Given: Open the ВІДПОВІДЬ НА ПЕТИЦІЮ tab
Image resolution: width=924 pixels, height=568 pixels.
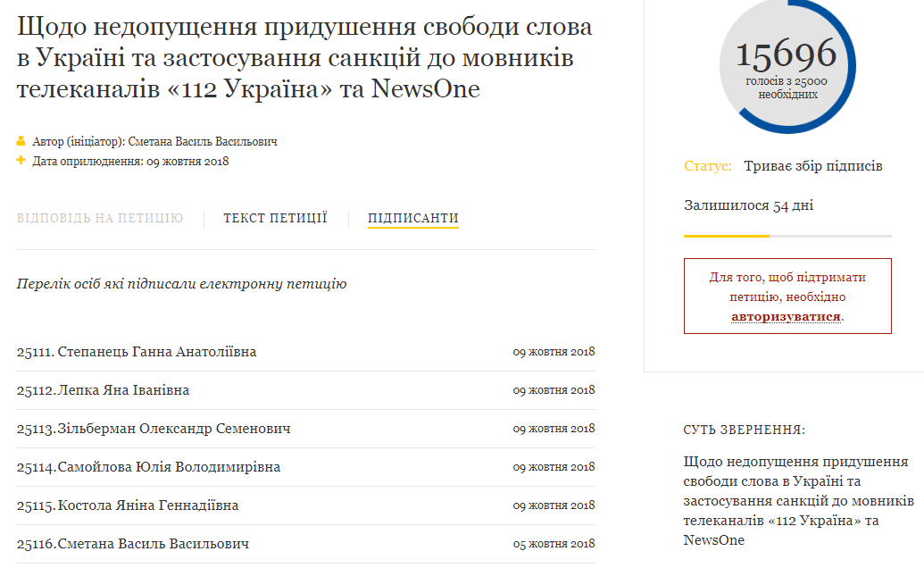Looking at the screenshot, I should 100,218.
